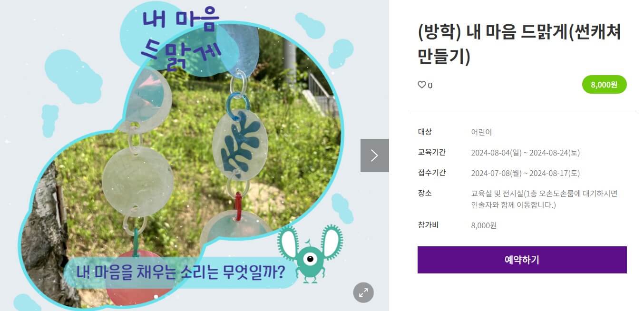Screen dimensions: 644x311
Task: Click the caption 내 마음을 채우는 소리는 무엇일까?
Action: 181,272
